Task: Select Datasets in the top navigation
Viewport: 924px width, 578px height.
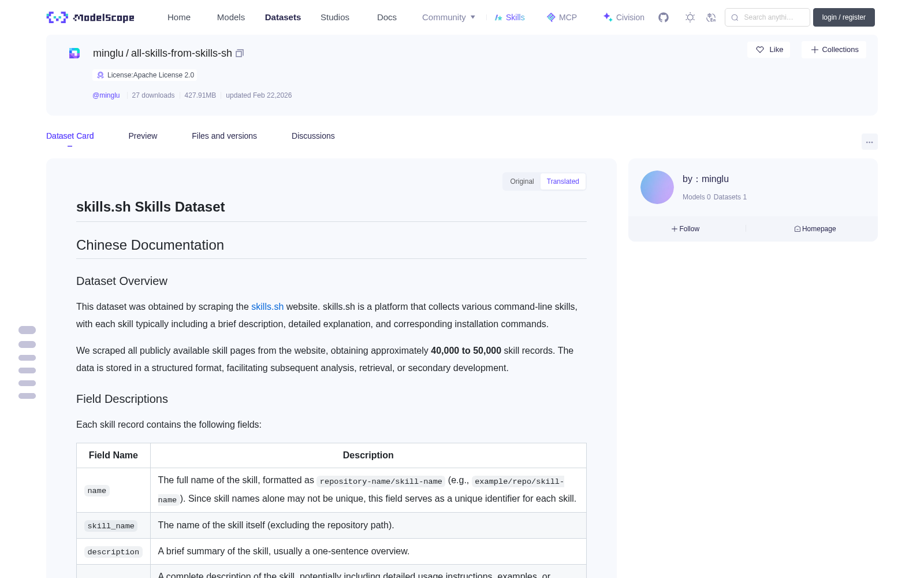Action: click(283, 17)
